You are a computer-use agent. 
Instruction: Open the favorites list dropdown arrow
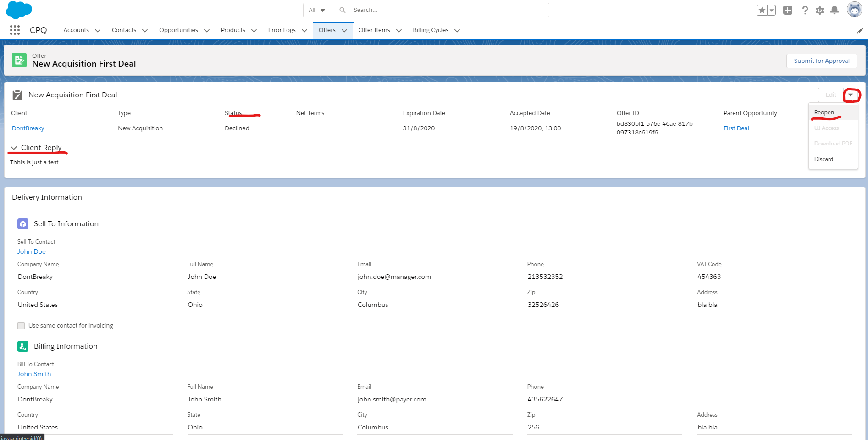772,10
